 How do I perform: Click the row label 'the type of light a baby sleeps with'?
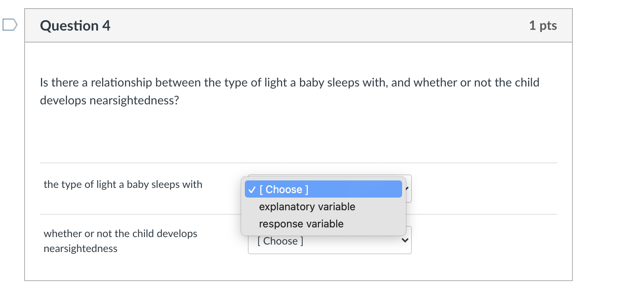click(123, 184)
